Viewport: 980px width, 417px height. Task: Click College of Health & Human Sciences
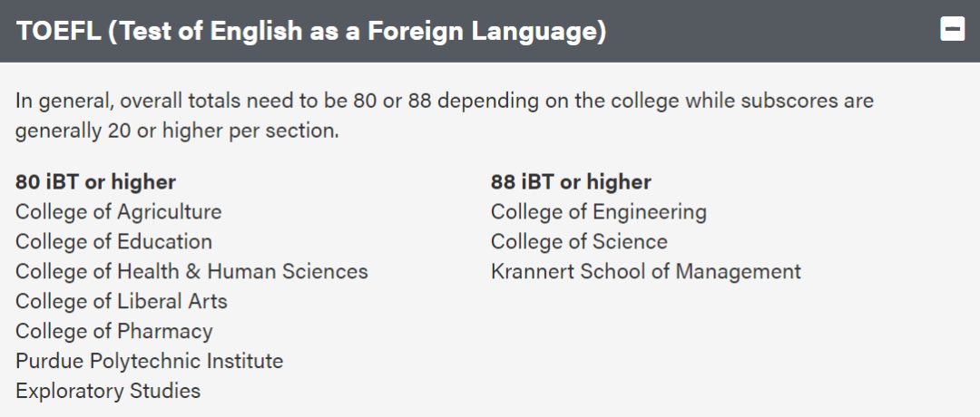click(191, 272)
